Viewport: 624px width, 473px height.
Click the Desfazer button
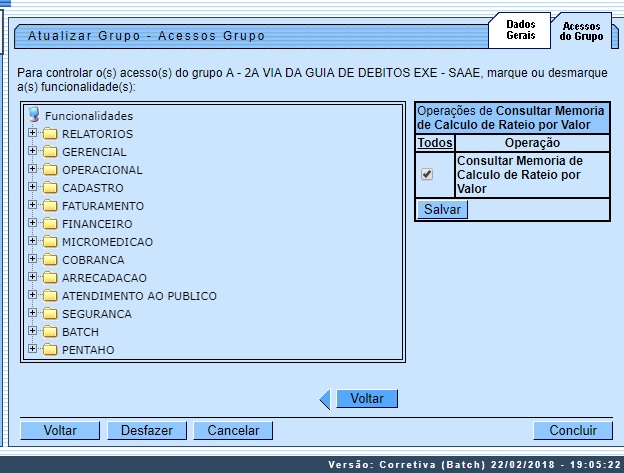(x=146, y=430)
